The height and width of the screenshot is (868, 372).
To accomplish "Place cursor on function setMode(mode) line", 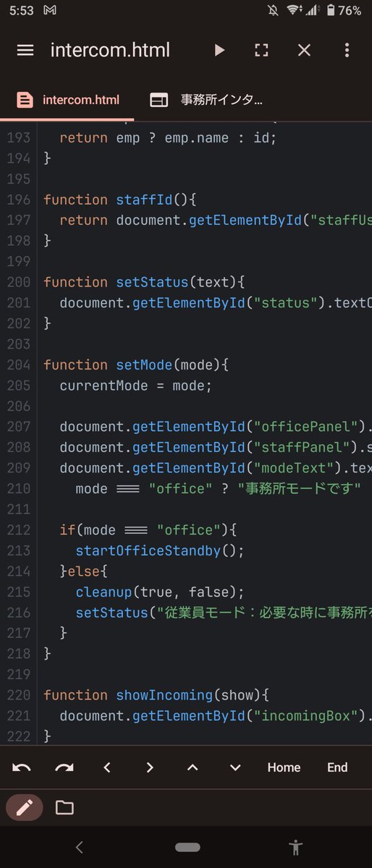I will [136, 365].
